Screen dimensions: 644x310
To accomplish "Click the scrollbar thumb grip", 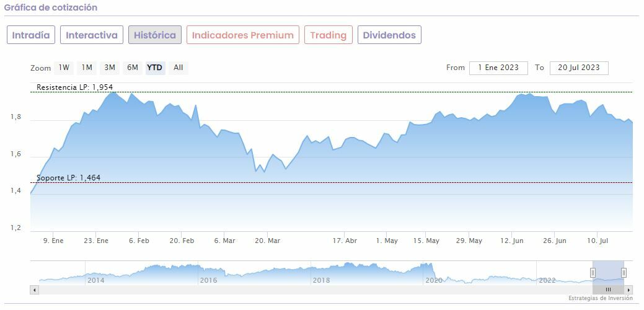I will point(608,290).
